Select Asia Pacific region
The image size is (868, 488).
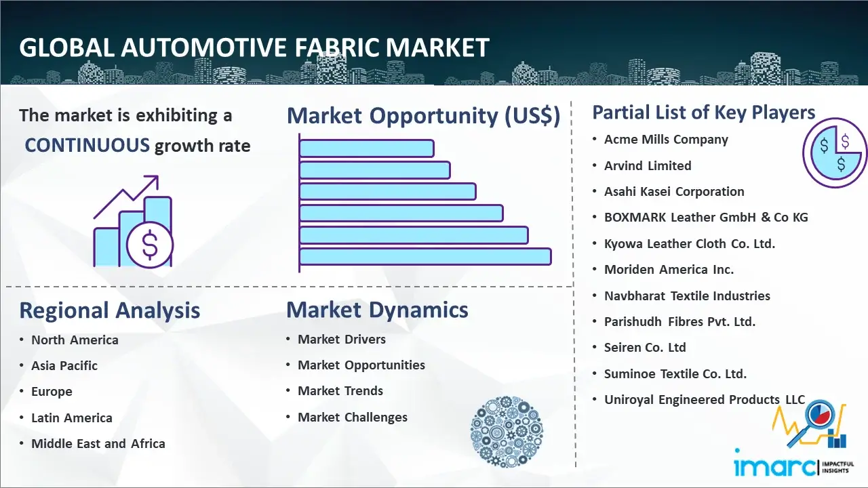pos(64,366)
